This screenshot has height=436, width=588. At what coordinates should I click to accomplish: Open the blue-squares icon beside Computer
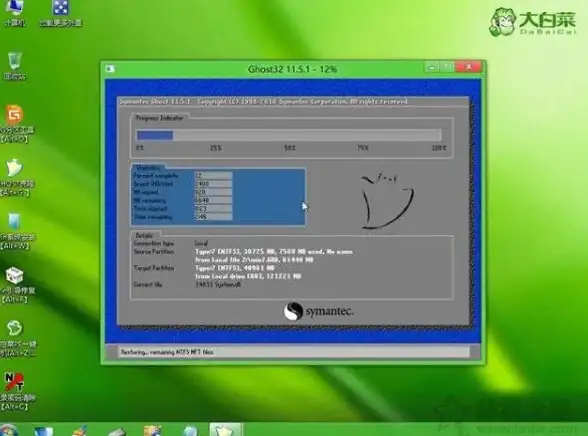(x=60, y=12)
